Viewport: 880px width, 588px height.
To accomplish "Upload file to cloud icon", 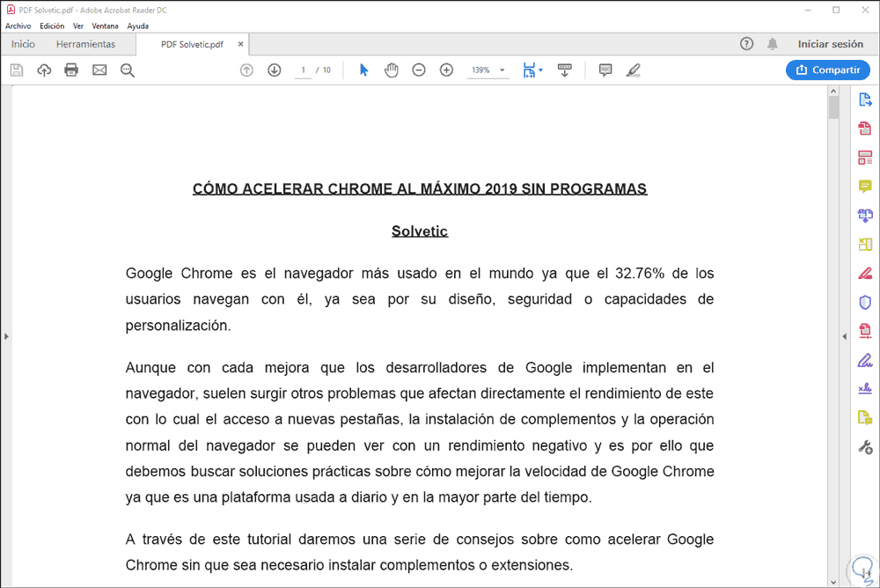I will click(44, 70).
